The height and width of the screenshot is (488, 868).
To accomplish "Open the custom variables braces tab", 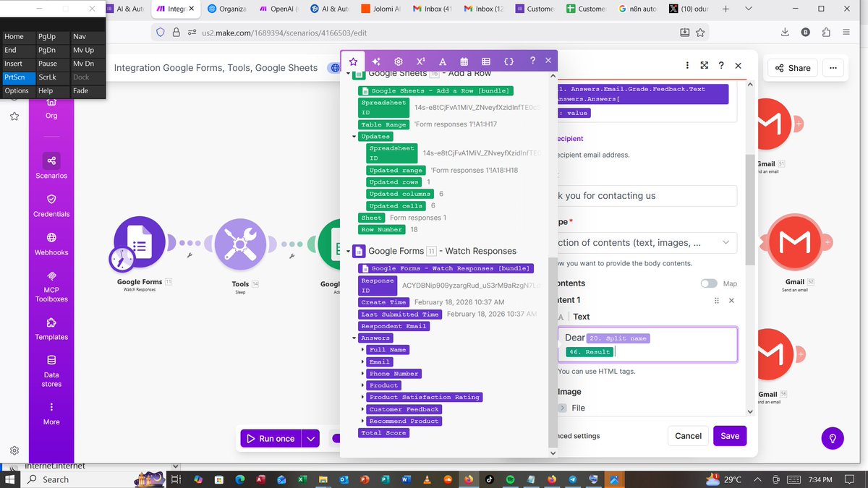I will tap(509, 61).
